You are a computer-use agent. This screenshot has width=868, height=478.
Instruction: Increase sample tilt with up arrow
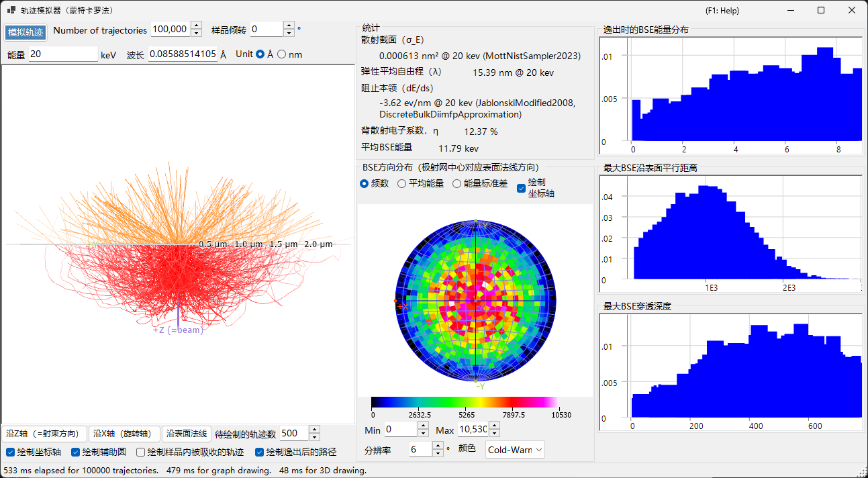click(289, 26)
